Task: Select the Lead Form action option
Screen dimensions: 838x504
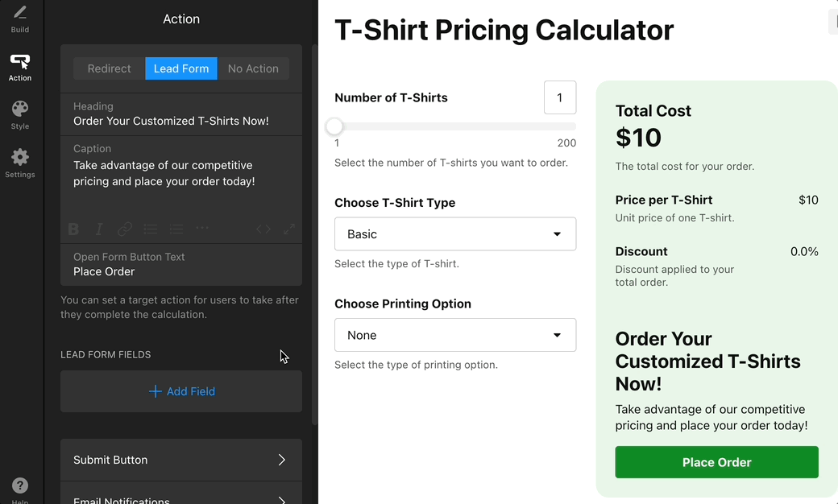Action: tap(181, 68)
